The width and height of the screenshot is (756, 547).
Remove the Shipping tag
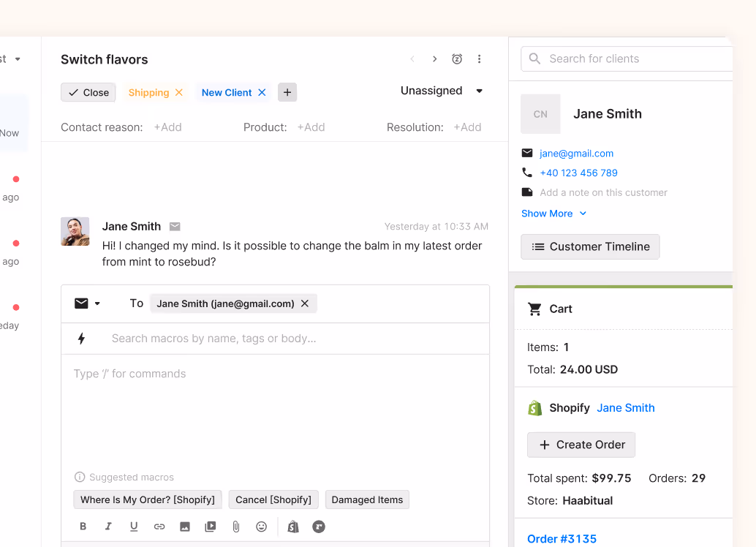tap(179, 93)
